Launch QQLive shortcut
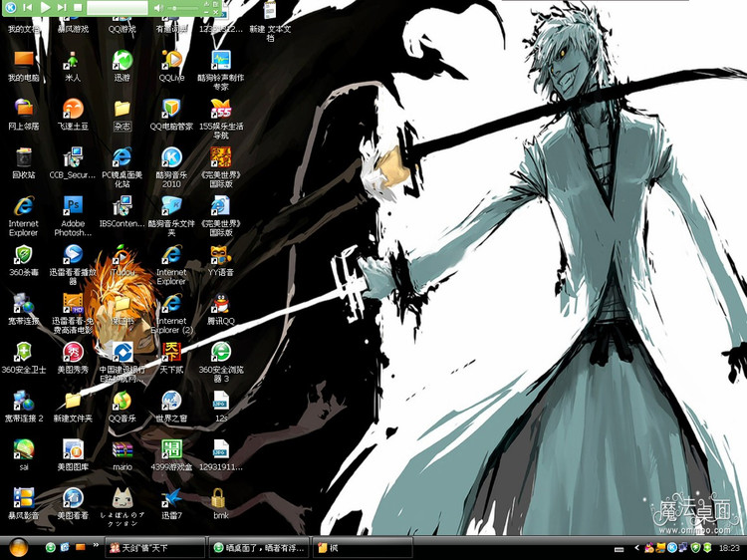This screenshot has width=747, height=560. tap(171, 66)
